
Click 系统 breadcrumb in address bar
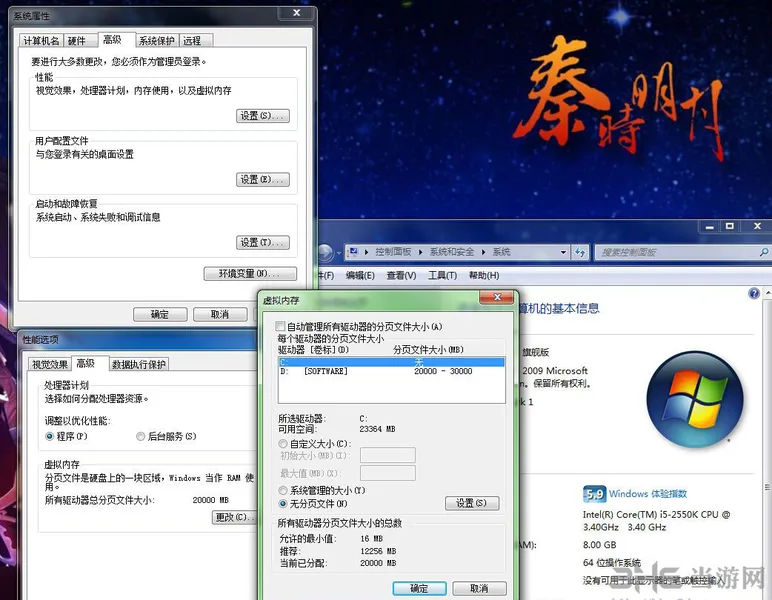click(x=501, y=252)
